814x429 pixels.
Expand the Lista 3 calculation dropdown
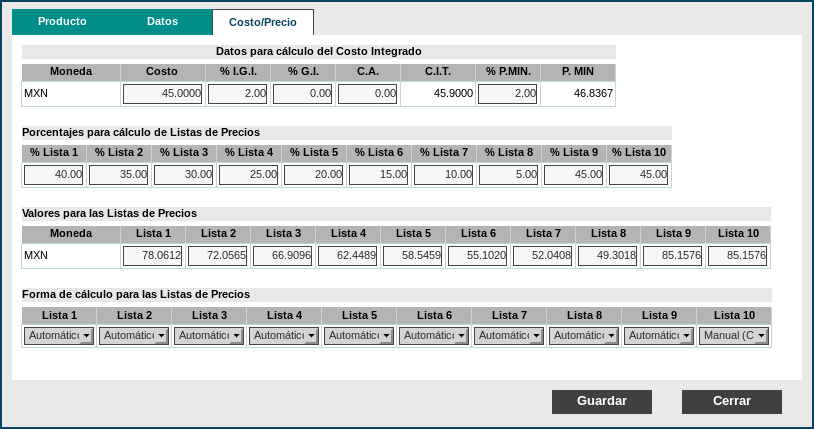tap(209, 336)
